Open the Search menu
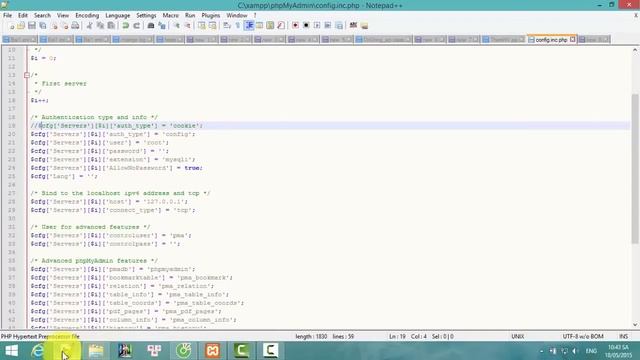Viewport: 640px width, 360px height. (x=42, y=16)
